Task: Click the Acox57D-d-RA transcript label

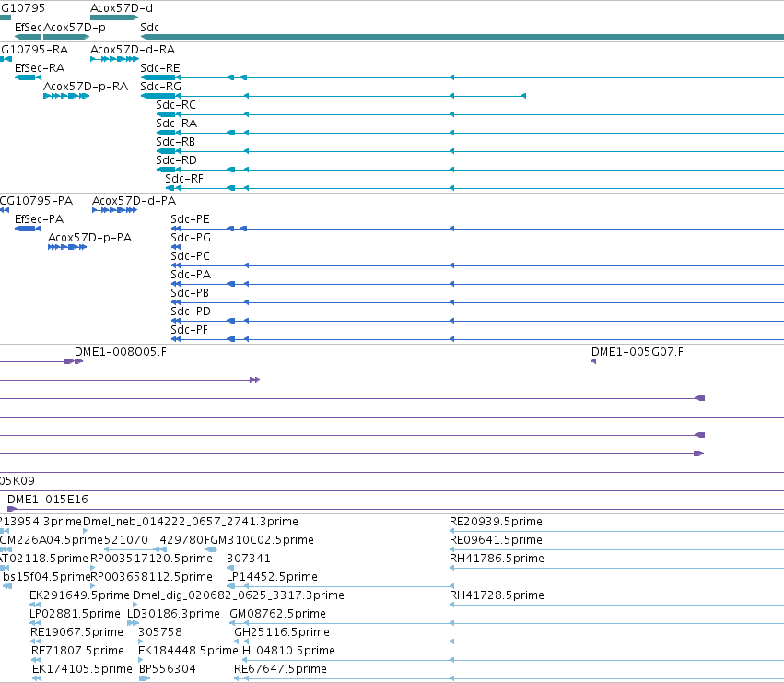Action: 133,50
